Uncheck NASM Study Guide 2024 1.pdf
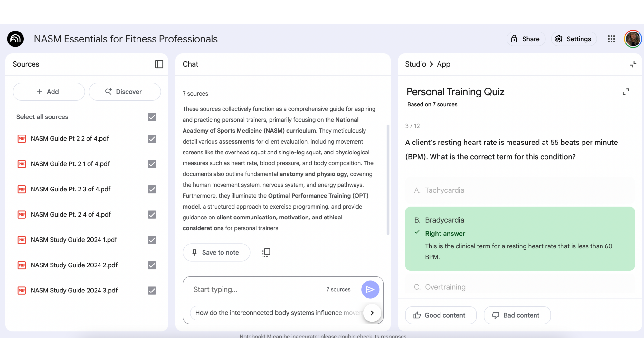This screenshot has height=362, width=644. coord(152,240)
